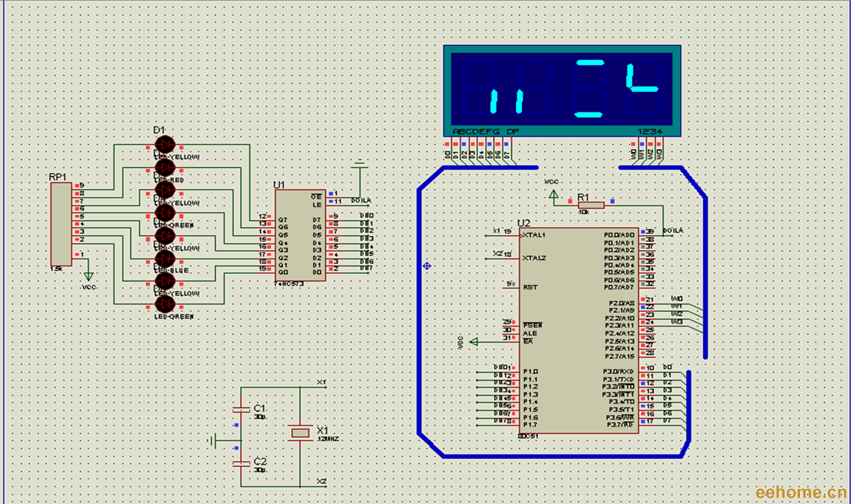Click the DOILA net label beside U1

pyautogui.click(x=361, y=200)
